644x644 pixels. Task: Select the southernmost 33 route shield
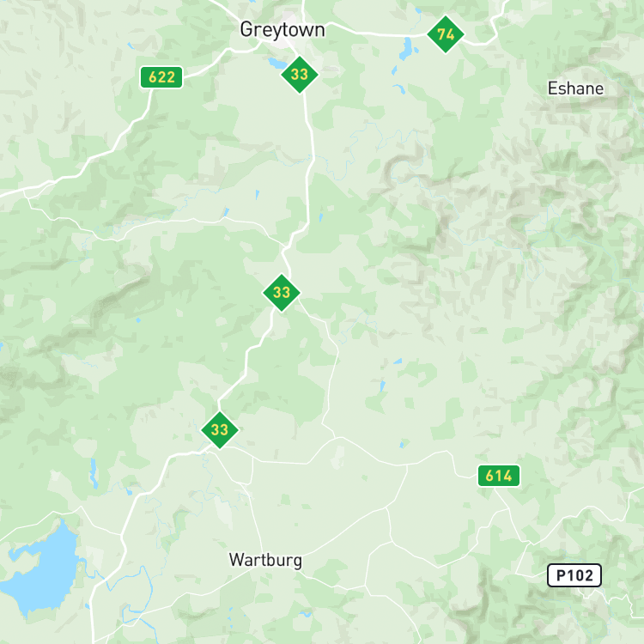tap(220, 430)
